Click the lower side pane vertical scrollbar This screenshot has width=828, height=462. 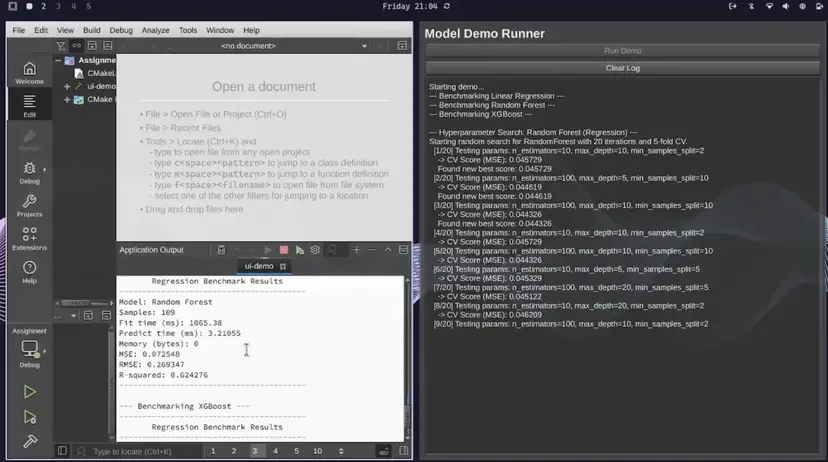click(x=111, y=383)
